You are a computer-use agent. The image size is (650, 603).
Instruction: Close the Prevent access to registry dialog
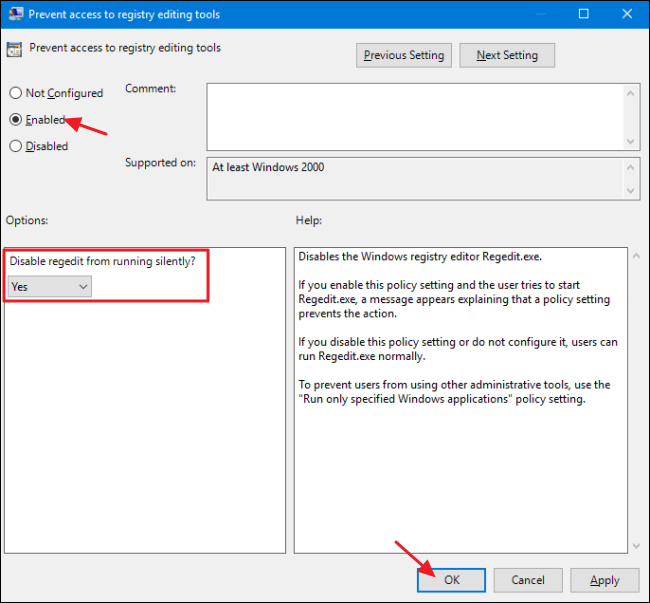627,14
